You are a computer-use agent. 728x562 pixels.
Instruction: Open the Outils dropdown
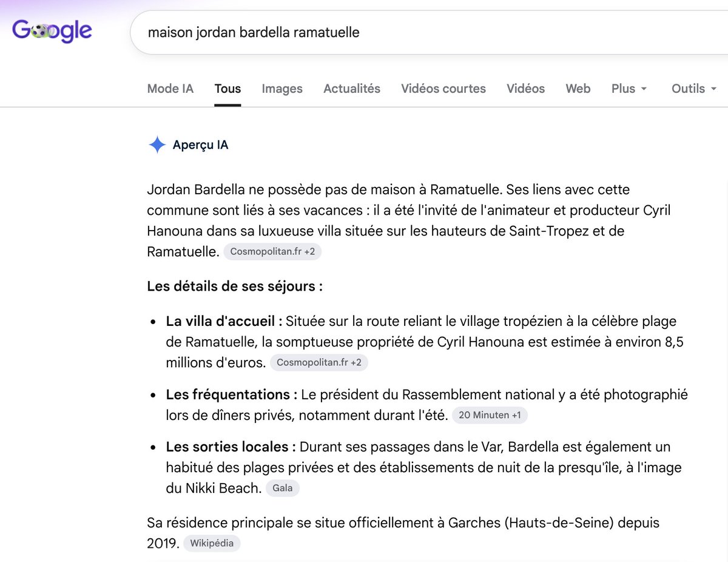pos(694,89)
